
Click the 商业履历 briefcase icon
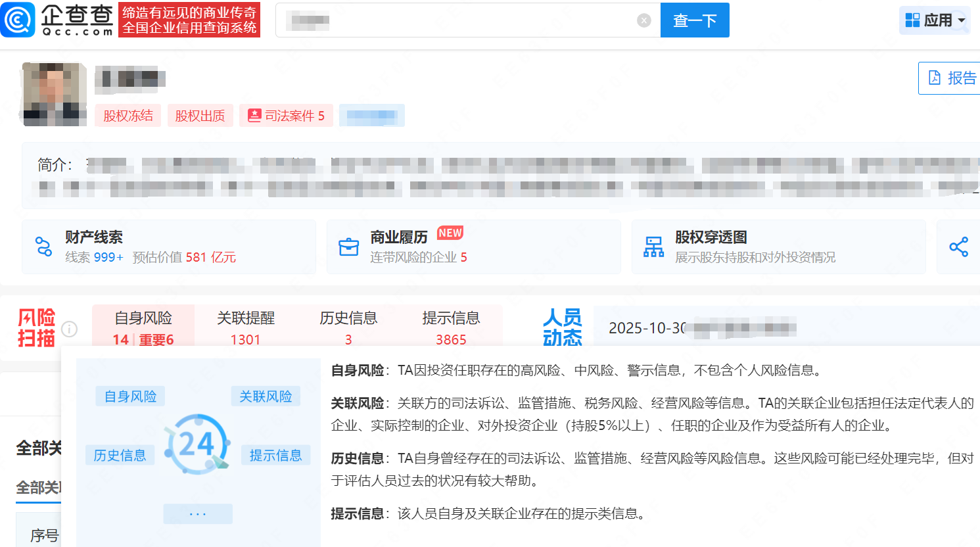[348, 247]
